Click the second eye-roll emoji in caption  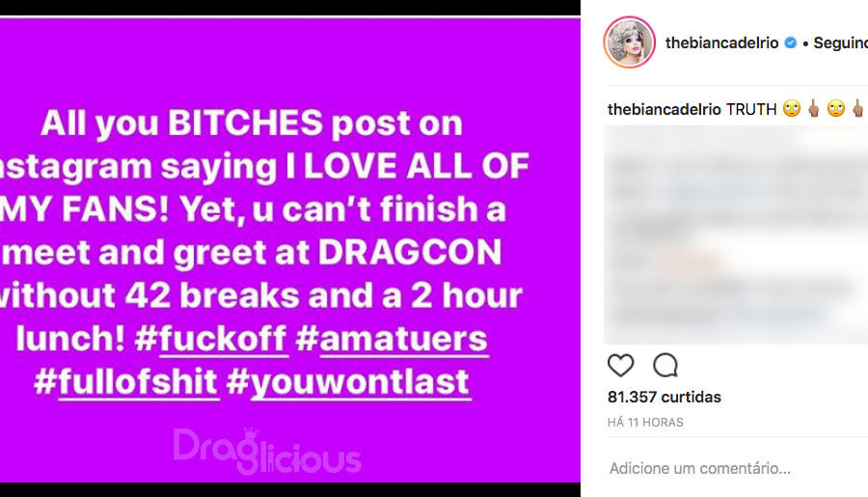pyautogui.click(x=836, y=109)
